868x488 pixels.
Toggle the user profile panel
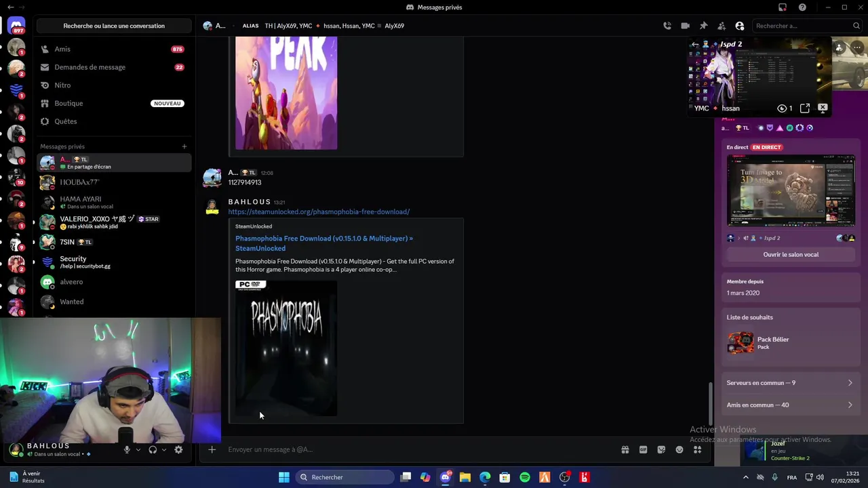click(x=740, y=26)
